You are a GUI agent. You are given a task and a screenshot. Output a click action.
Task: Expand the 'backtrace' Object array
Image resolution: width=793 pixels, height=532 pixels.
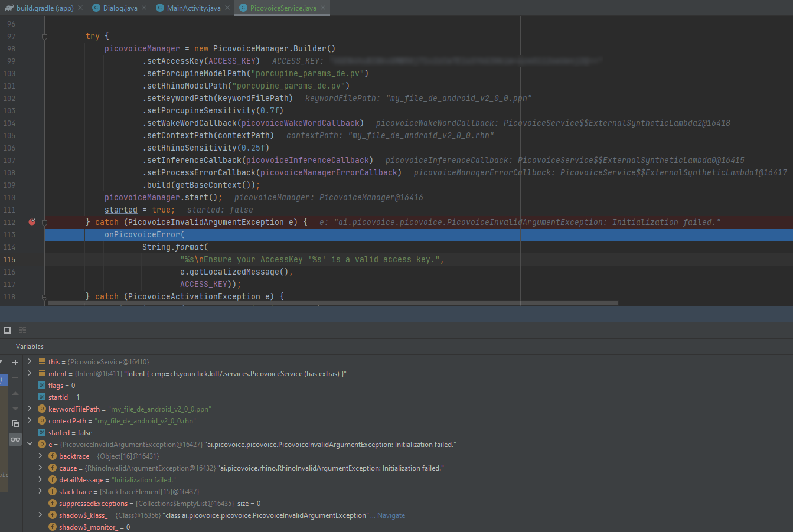40,456
